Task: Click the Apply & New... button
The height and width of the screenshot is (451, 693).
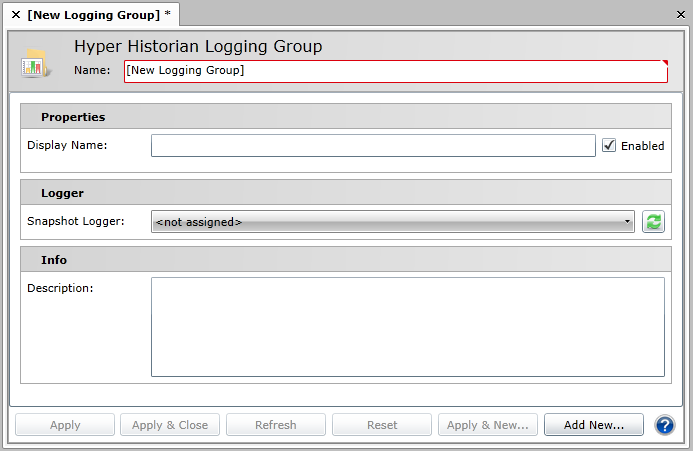Action: (488, 425)
